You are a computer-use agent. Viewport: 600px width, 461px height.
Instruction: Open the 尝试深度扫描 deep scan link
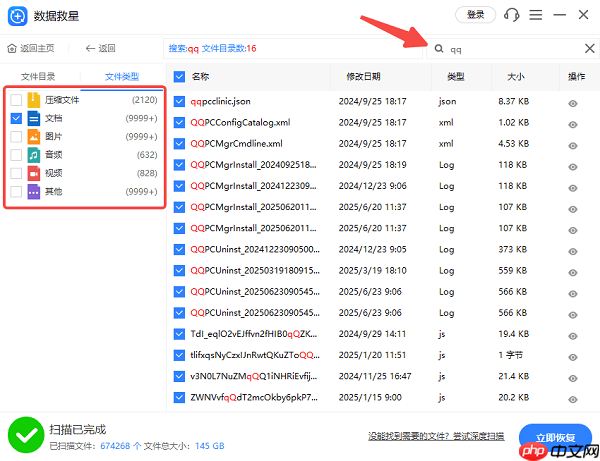479,436
